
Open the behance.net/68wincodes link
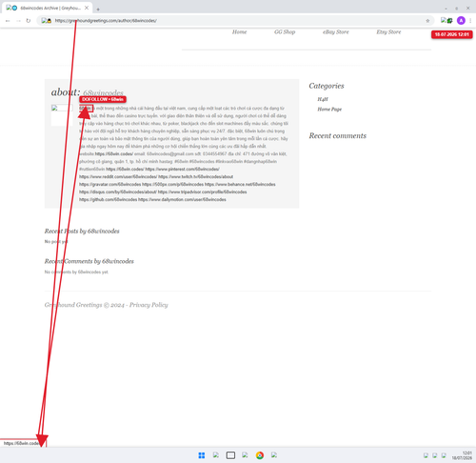[240, 185]
